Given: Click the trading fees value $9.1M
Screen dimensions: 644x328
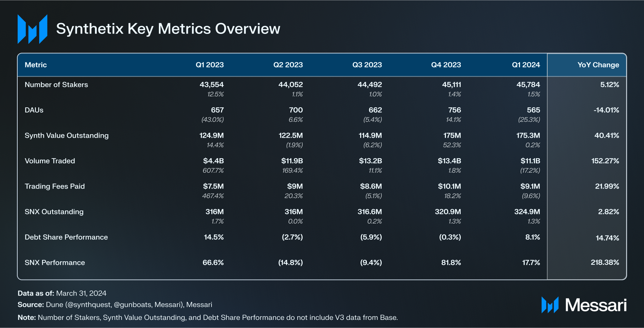Looking at the screenshot, I should click(530, 186).
